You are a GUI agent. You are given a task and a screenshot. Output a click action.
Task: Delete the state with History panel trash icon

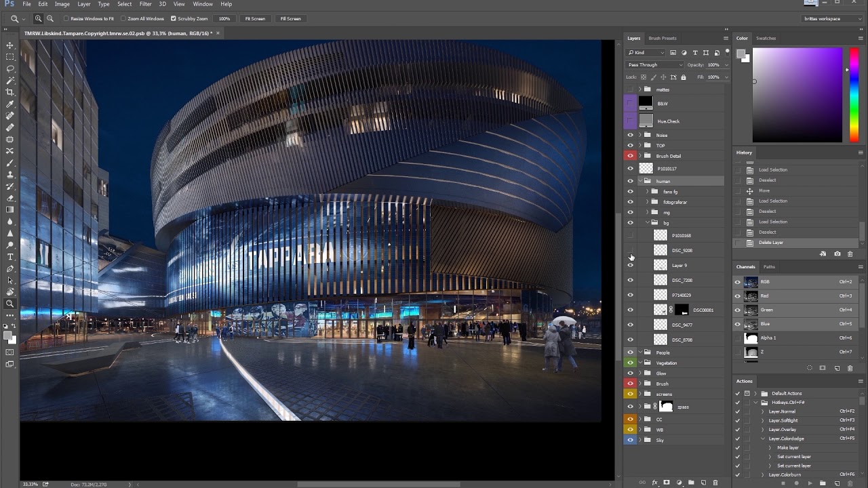tap(850, 253)
